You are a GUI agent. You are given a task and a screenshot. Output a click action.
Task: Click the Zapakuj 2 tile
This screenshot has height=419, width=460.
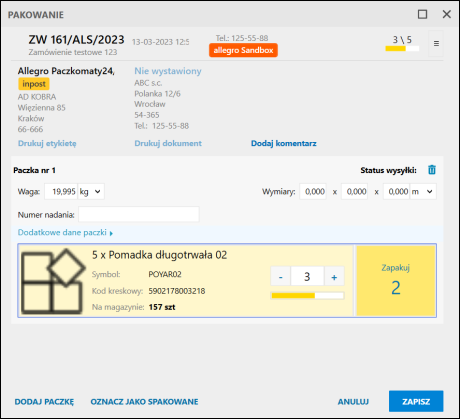click(x=396, y=280)
